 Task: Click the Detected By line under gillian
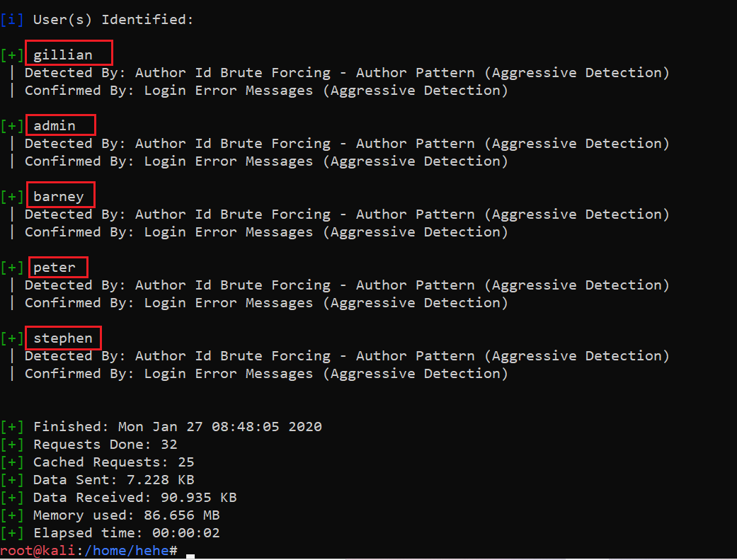tap(347, 73)
